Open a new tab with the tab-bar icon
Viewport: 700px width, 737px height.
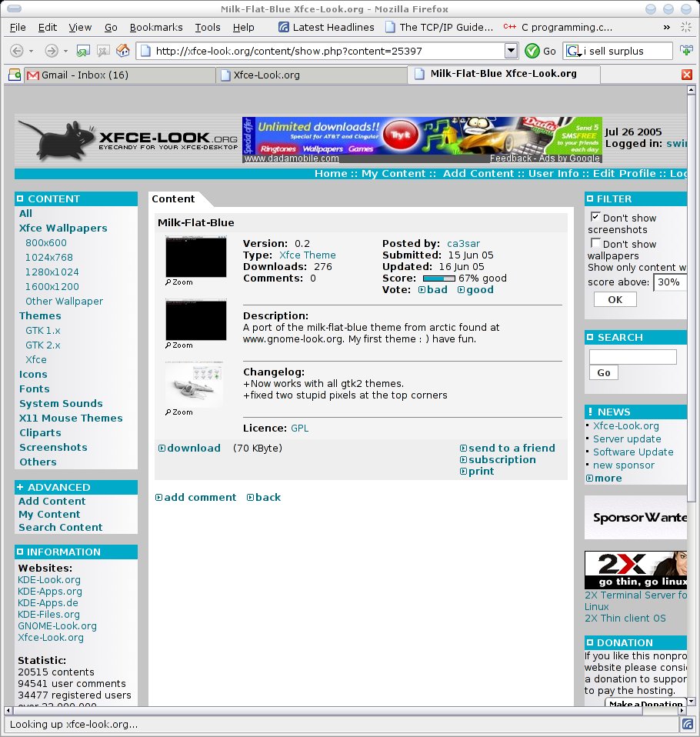[15, 75]
